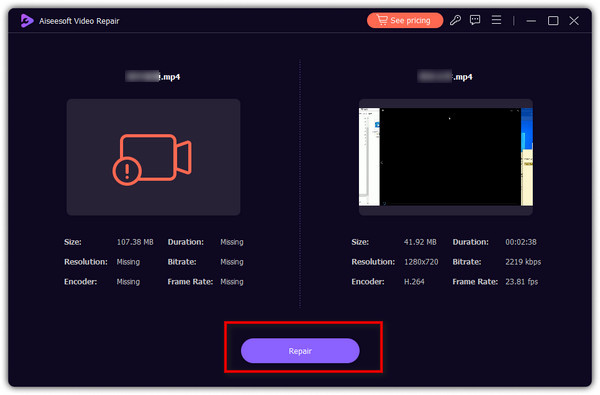600x395 pixels.
Task: Click the corrupted video camera placeholder
Action: point(153,157)
